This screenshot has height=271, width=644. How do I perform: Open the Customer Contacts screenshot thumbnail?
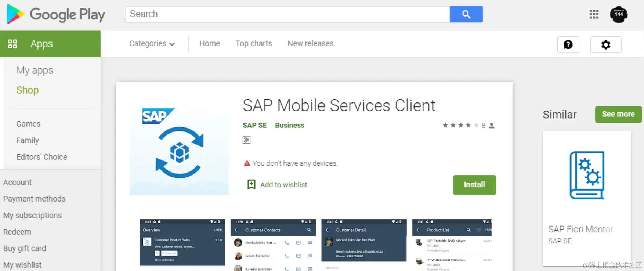tap(273, 245)
